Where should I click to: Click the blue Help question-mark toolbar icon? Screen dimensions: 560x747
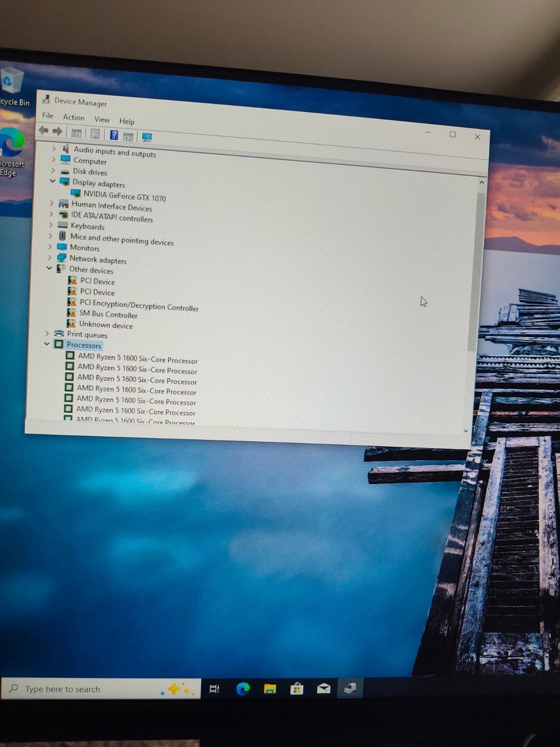(114, 135)
